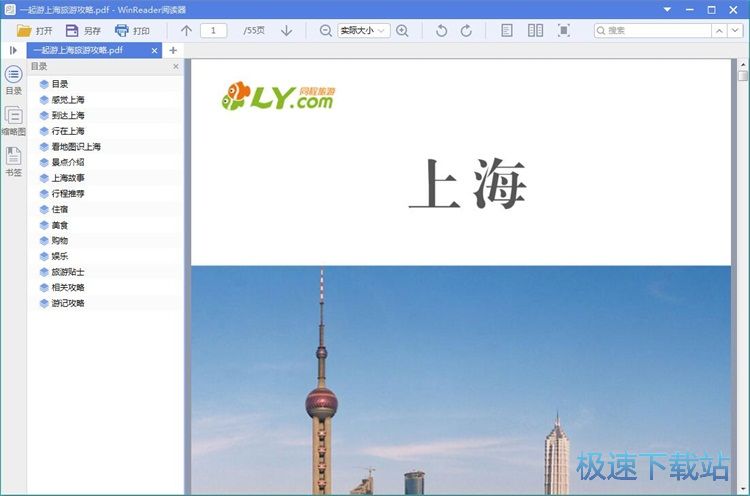
Task: Jump to 到达上海 section
Action: coord(67,115)
